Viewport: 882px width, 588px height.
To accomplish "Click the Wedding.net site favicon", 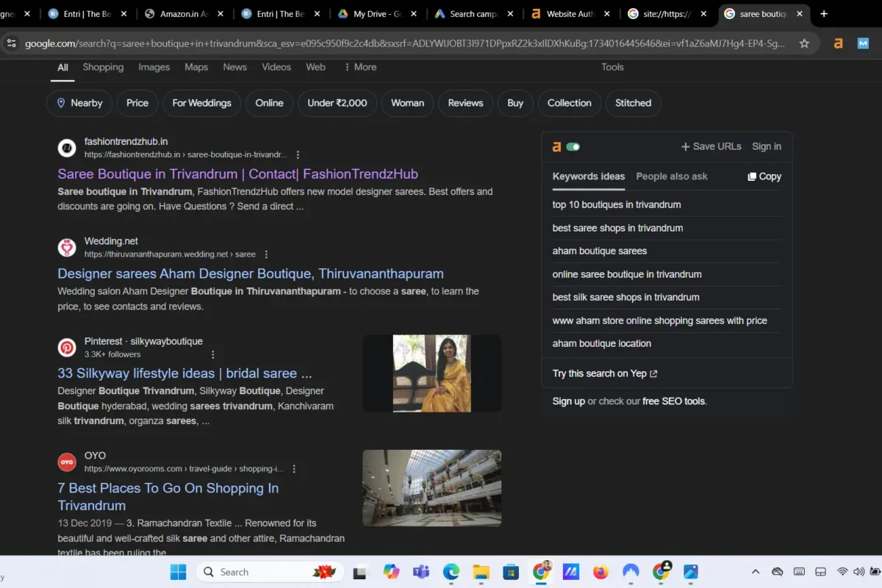I will (x=67, y=248).
